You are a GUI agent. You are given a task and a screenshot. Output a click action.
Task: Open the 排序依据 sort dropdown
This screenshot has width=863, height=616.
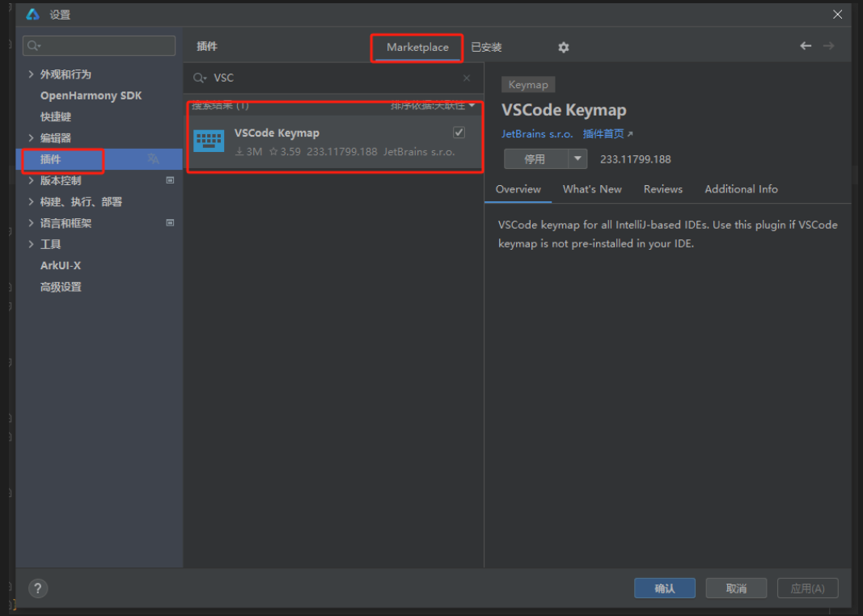click(433, 105)
